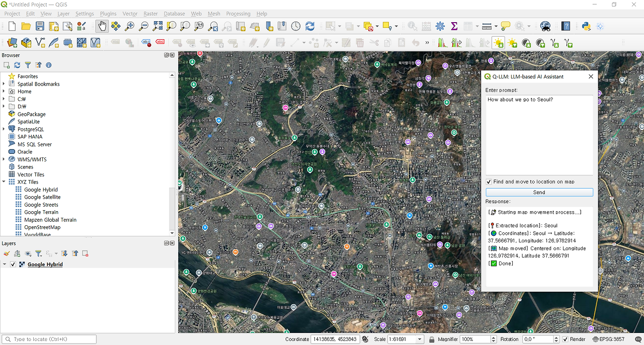Select the Pan Map hand tool
The image size is (644, 345).
102,26
